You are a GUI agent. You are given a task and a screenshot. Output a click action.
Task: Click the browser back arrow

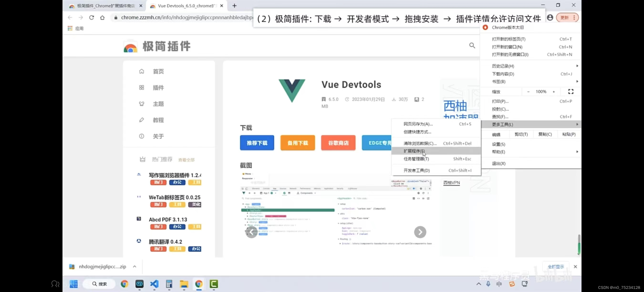pyautogui.click(x=70, y=17)
